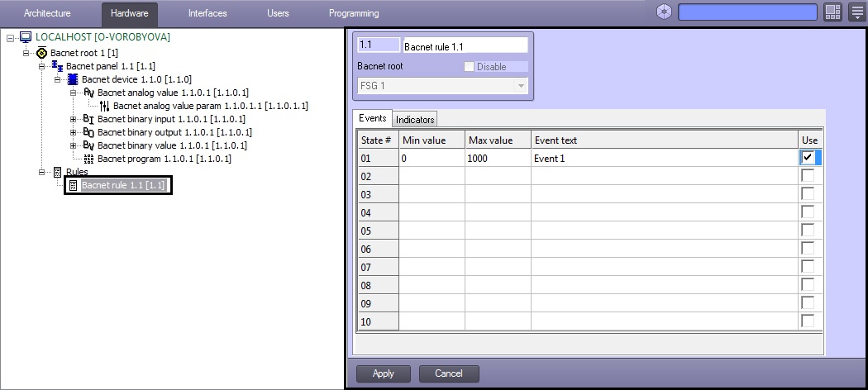
Task: Open the Interfaces tab in the top bar
Action: tap(207, 13)
